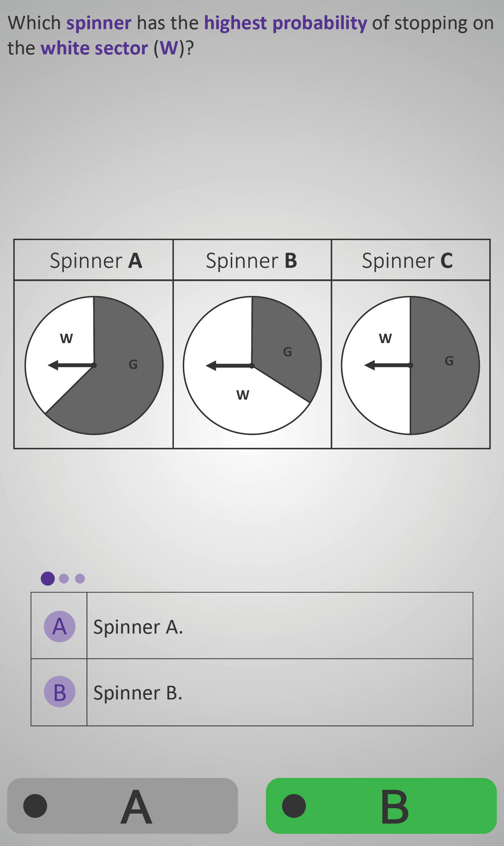The height and width of the screenshot is (846, 504).
Task: Select the third light purple page dot
Action: [x=80, y=579]
